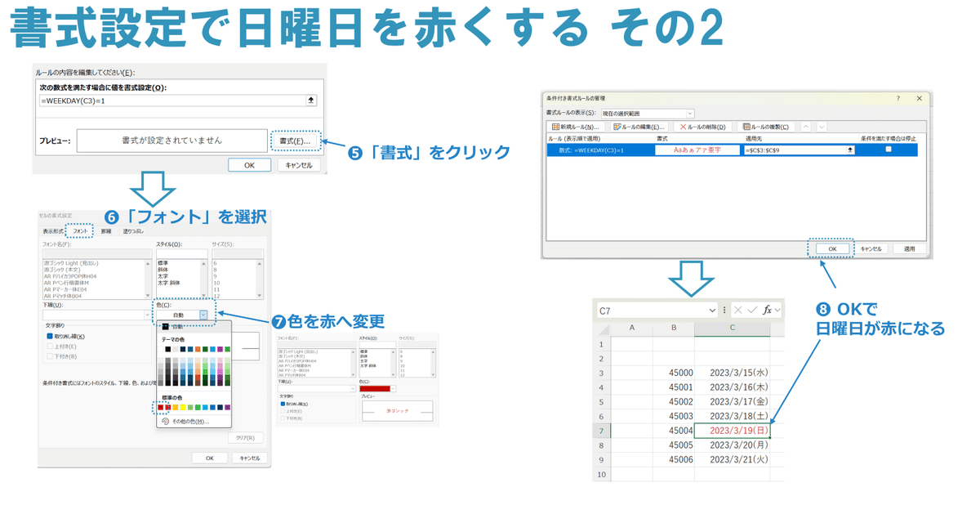Click the collapse-range arrow icon beside 適用先 field

849,150
